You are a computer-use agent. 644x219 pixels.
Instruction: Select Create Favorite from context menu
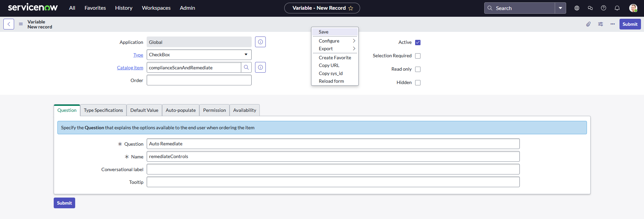[335, 58]
